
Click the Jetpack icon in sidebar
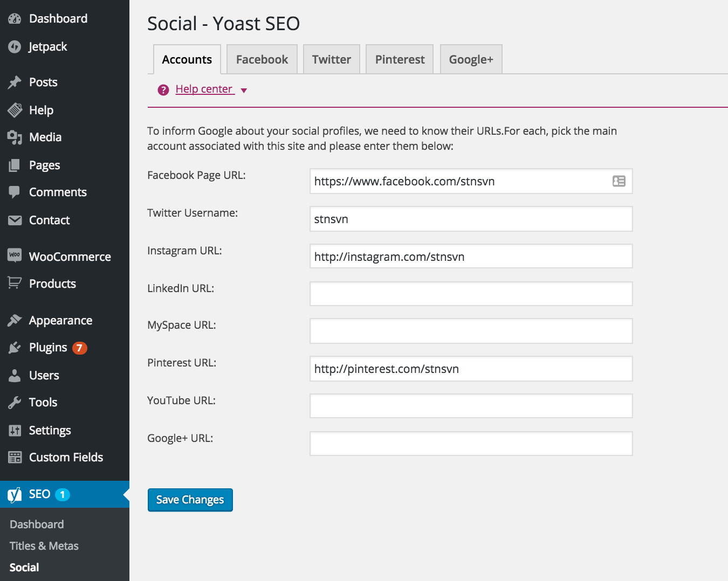coord(15,47)
